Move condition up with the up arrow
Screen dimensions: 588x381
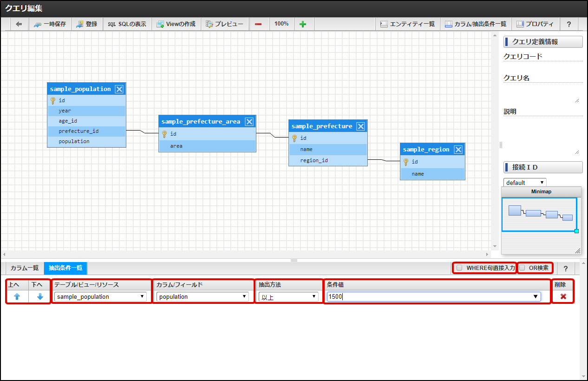coord(17,296)
